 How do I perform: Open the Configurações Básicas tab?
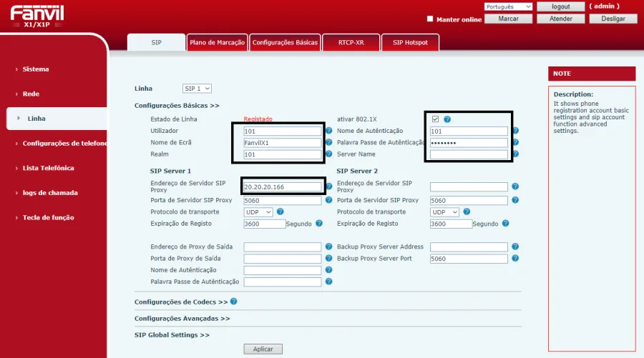pyautogui.click(x=285, y=43)
